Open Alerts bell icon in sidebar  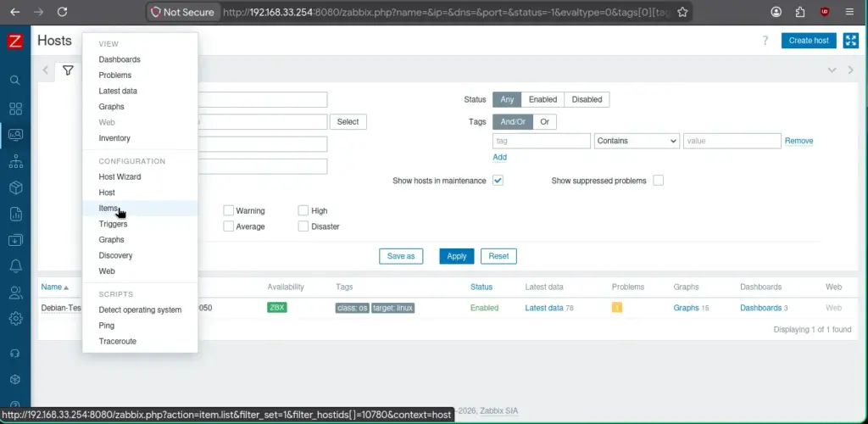tap(15, 266)
